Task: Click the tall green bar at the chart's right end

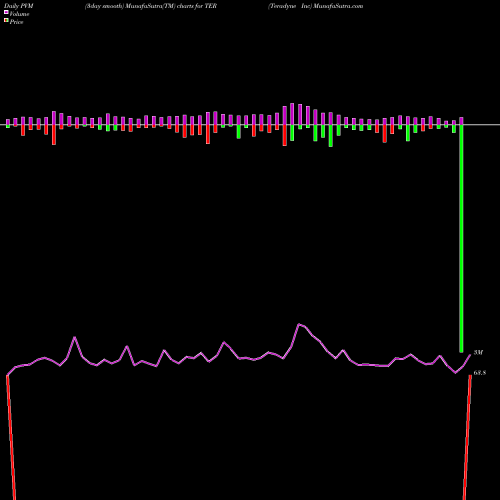Action: point(461,238)
